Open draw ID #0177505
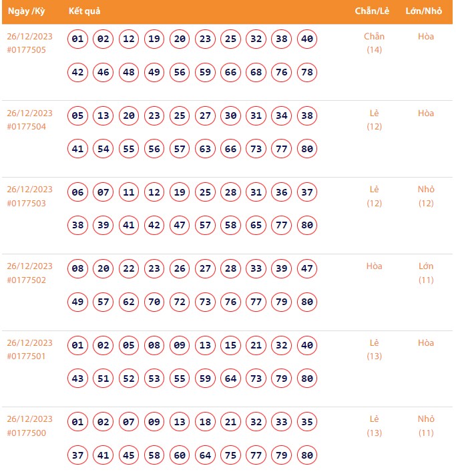The width and height of the screenshot is (456, 476). tap(27, 50)
